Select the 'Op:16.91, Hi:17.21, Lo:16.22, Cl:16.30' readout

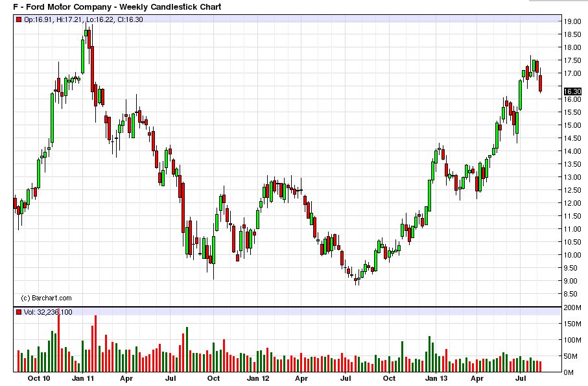[x=83, y=19]
